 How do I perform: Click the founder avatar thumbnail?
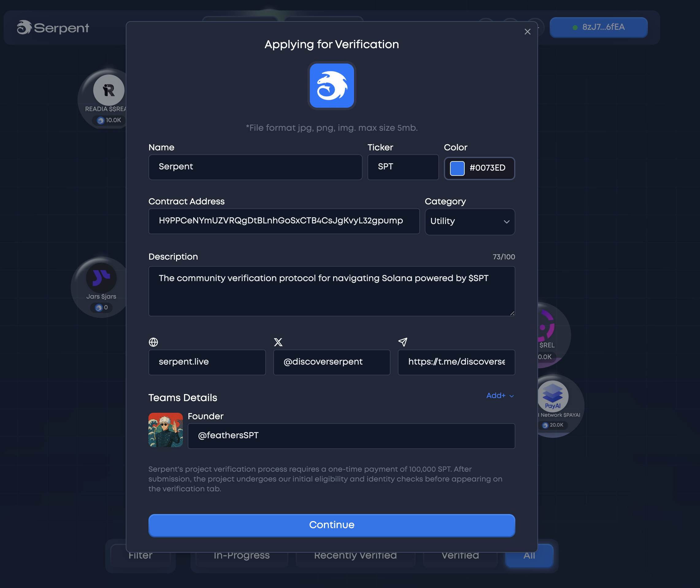point(165,430)
